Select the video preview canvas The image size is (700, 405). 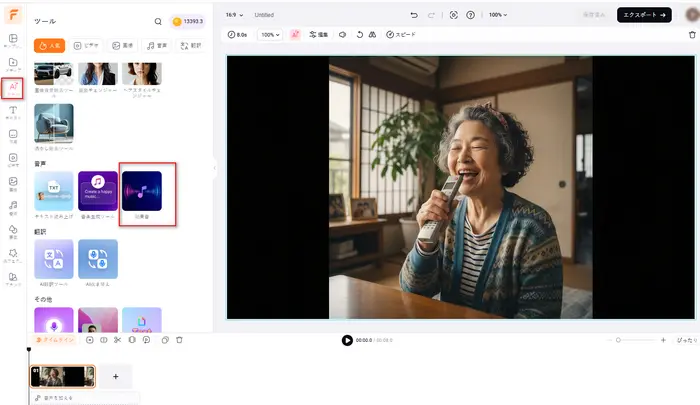tap(461, 187)
